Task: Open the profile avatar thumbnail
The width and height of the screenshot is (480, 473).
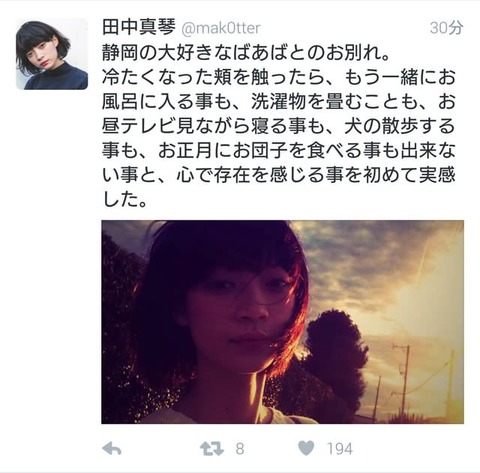Action: (x=52, y=54)
